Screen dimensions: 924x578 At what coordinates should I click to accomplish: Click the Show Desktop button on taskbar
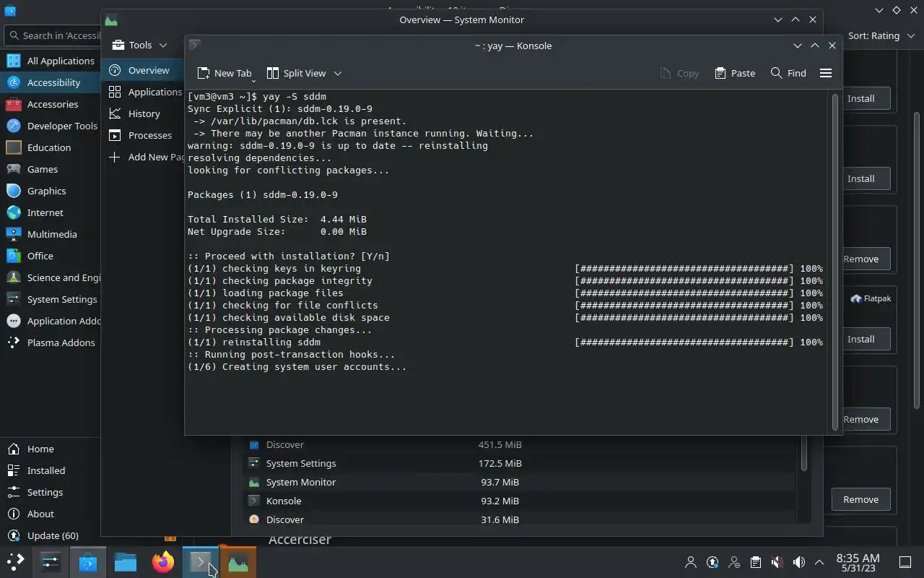(x=905, y=562)
